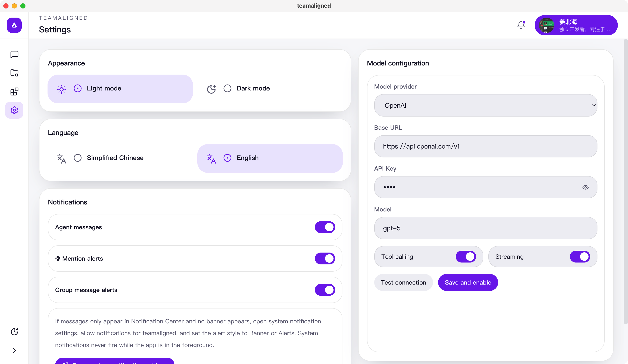This screenshot has height=364, width=628.
Task: Click the vertical scrollbar on right edge
Action: click(x=625, y=182)
